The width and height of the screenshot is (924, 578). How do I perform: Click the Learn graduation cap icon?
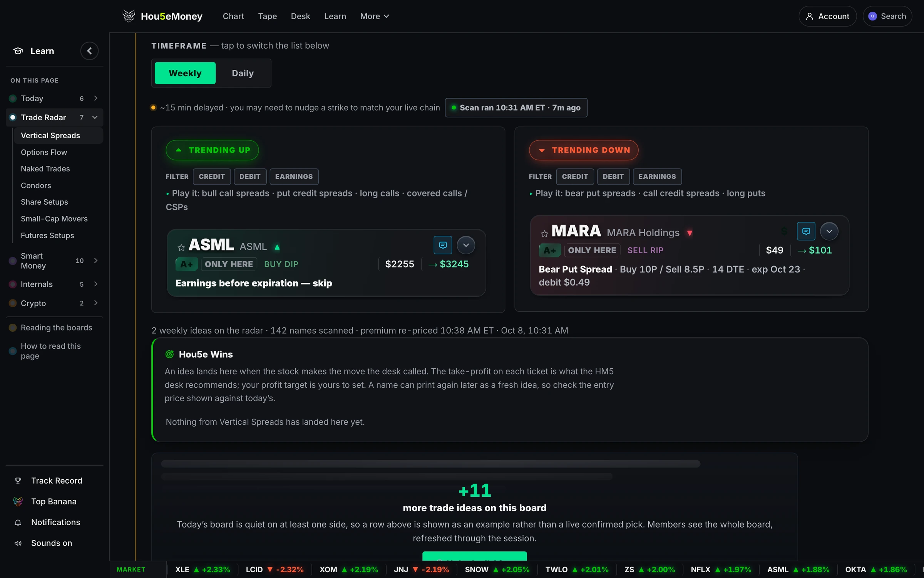[x=18, y=51]
